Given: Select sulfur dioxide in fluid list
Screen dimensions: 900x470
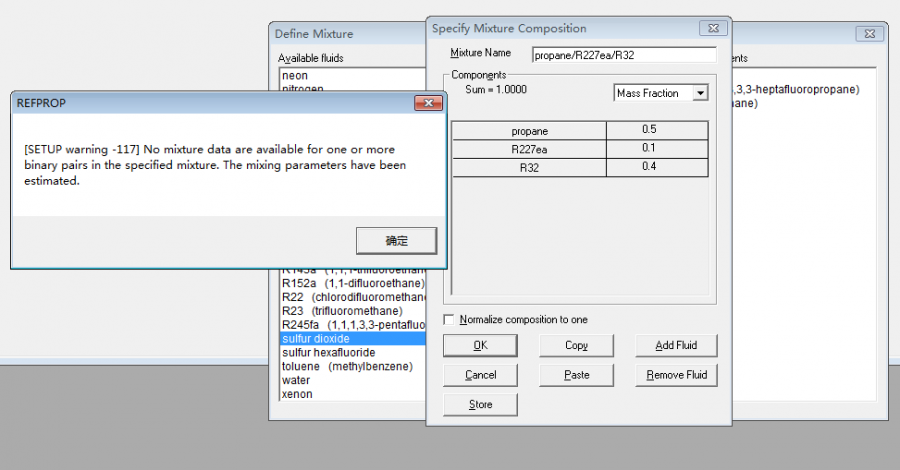Looking at the screenshot, I should (352, 339).
